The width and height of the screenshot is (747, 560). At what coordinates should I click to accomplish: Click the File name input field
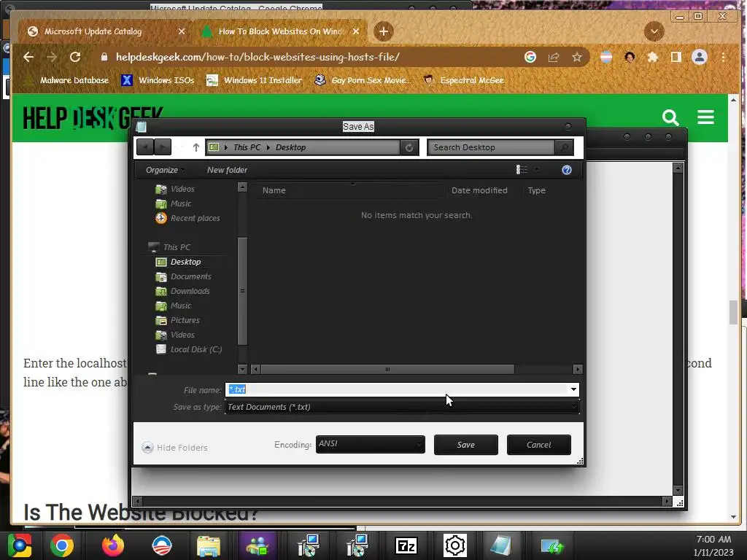[x=397, y=389]
